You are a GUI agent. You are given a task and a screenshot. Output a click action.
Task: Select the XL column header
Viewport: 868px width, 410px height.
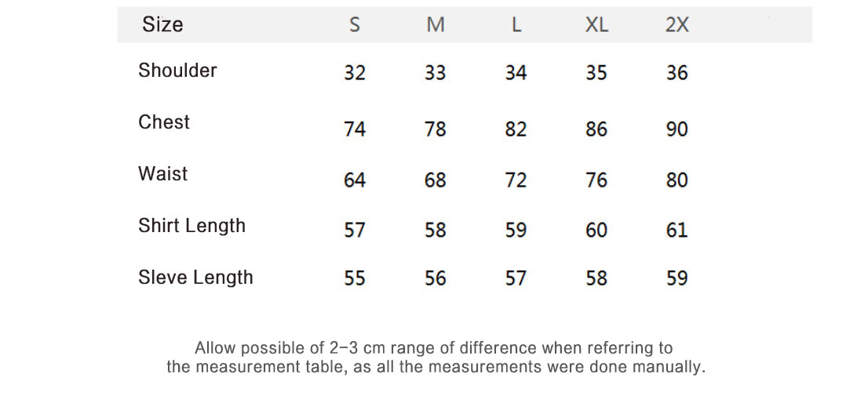click(x=596, y=25)
